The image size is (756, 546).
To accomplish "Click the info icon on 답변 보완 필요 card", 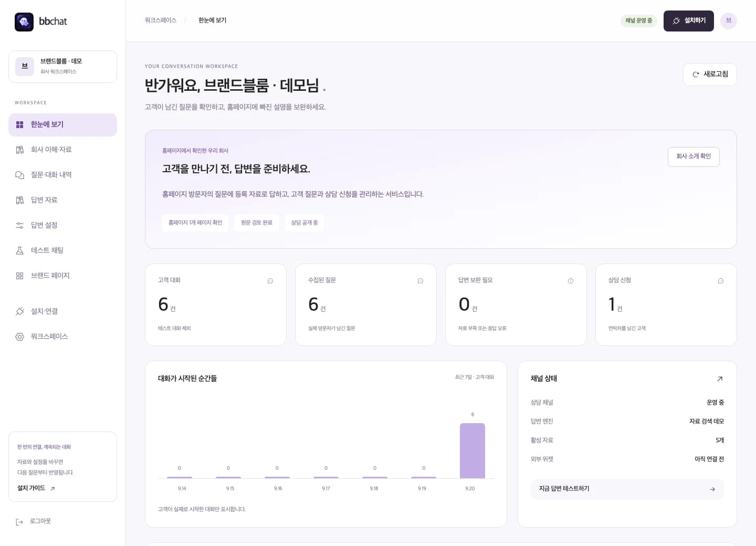I will [x=571, y=281].
